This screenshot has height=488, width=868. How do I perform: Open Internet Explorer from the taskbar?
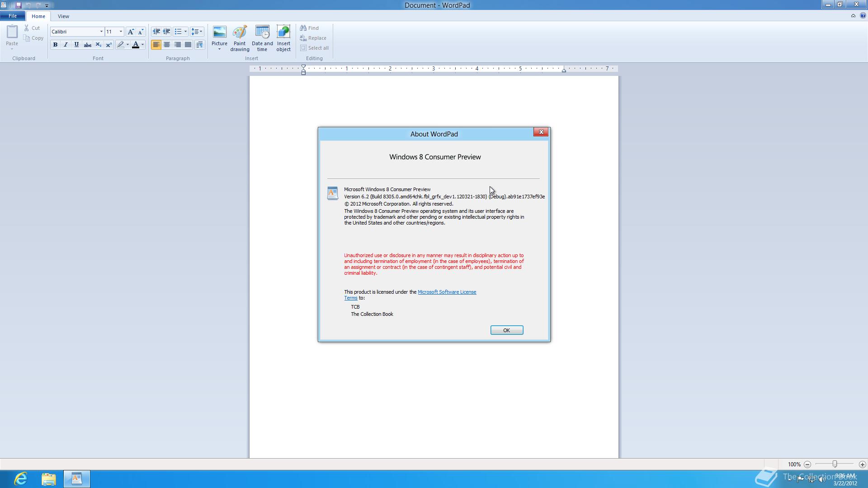tap(21, 479)
